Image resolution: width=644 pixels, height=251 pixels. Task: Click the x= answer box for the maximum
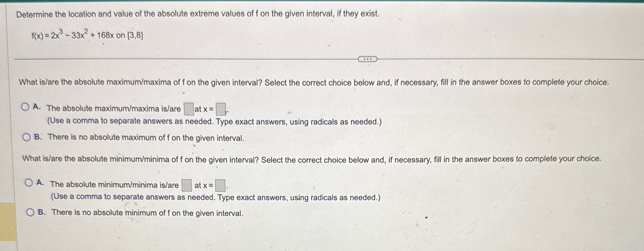coord(221,108)
